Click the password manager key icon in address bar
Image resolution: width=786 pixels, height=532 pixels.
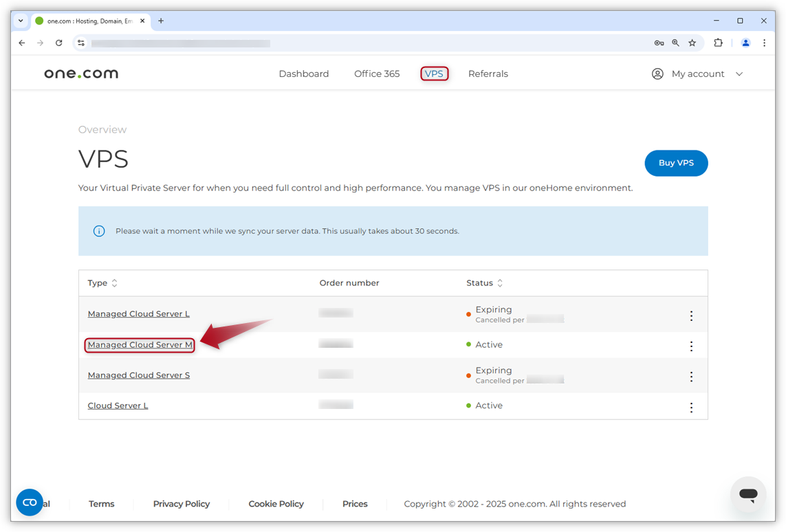point(659,43)
